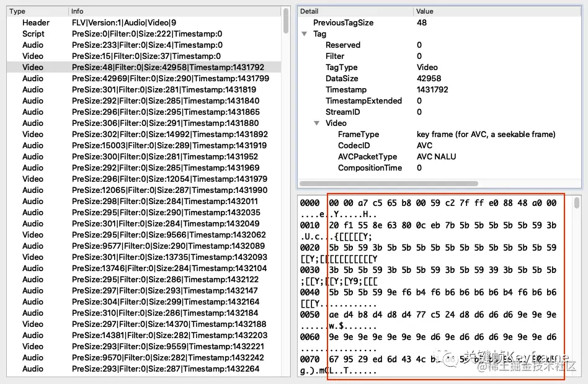Click hex offset line 0060
Viewport: 588px width, 384px height.
click(428, 337)
